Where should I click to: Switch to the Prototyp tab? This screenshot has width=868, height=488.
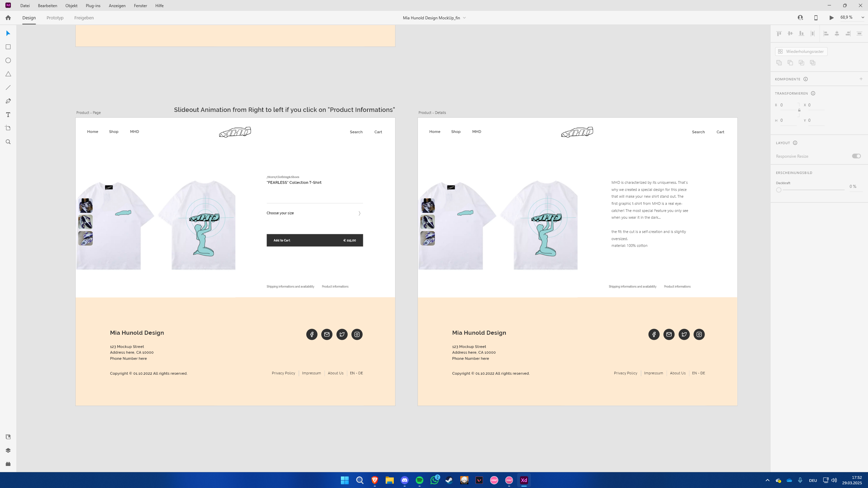(55, 18)
